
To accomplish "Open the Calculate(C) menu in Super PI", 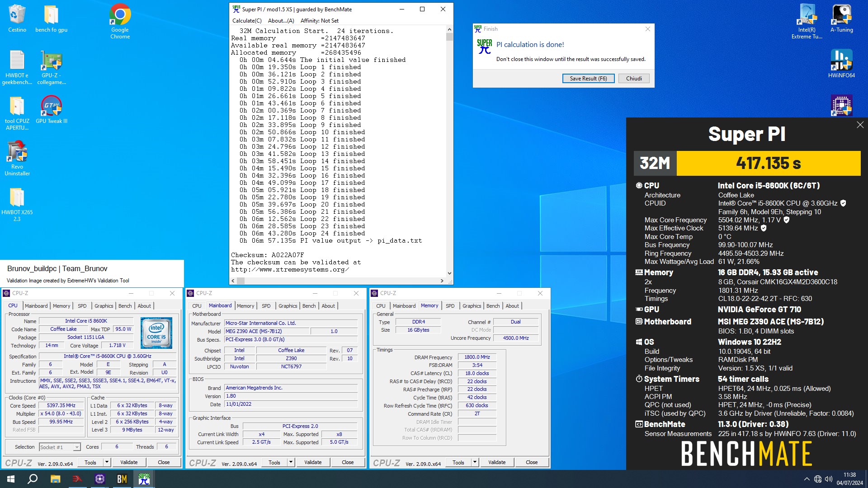I will pos(247,21).
